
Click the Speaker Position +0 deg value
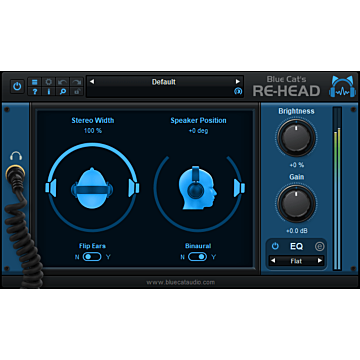tap(198, 131)
